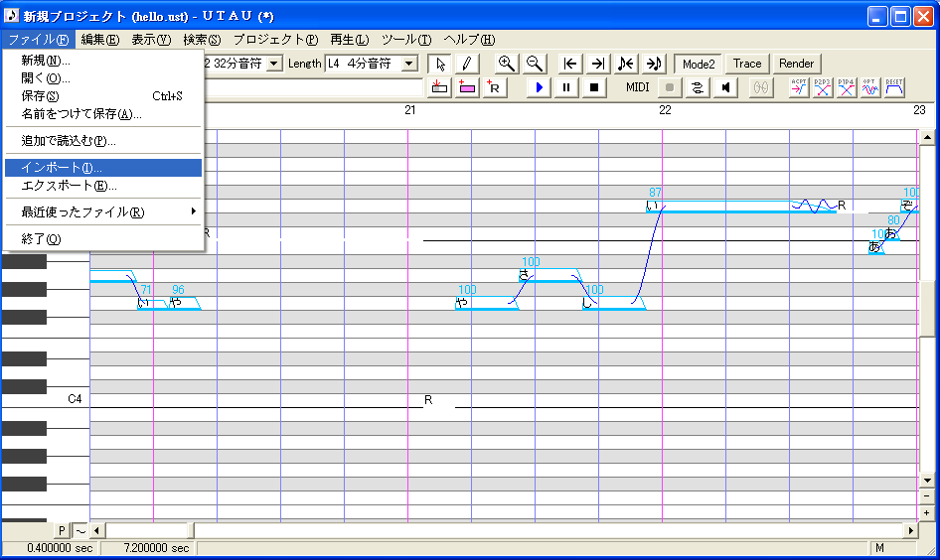Viewport: 940px width, 560px height.
Task: Select エクスポート(E)... menu item
Action: tap(103, 186)
